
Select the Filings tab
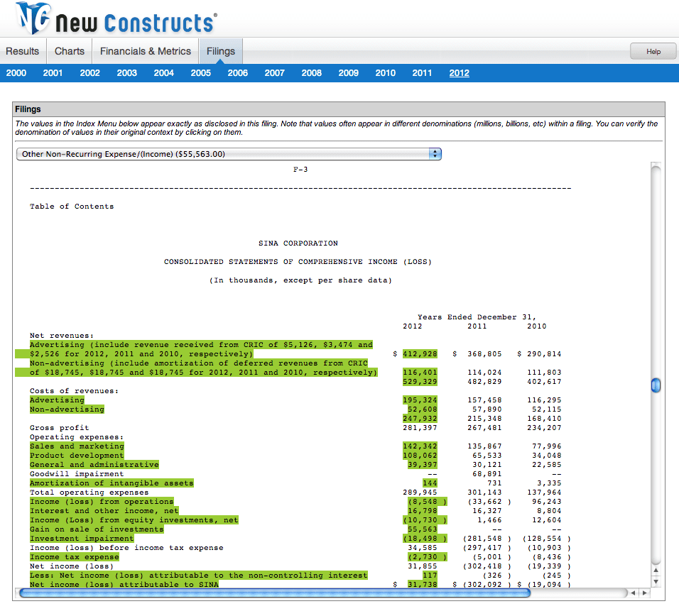(x=221, y=51)
